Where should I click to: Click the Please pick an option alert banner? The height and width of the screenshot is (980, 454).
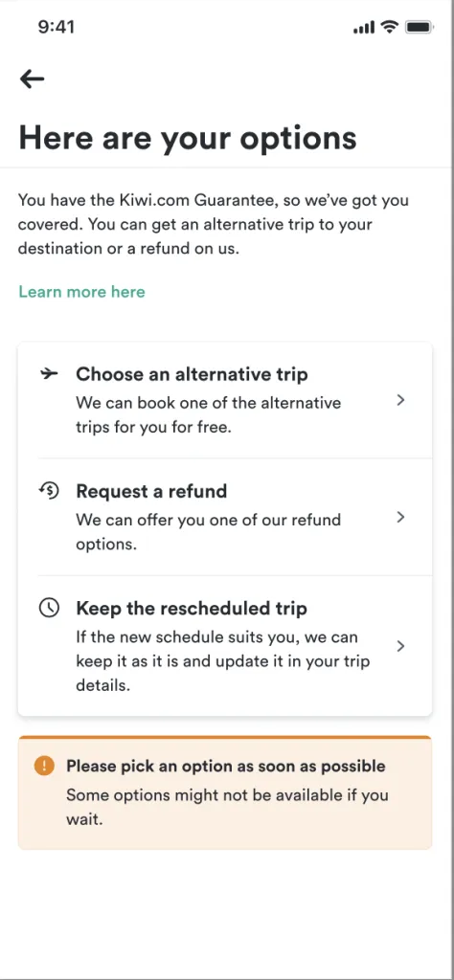point(225,792)
